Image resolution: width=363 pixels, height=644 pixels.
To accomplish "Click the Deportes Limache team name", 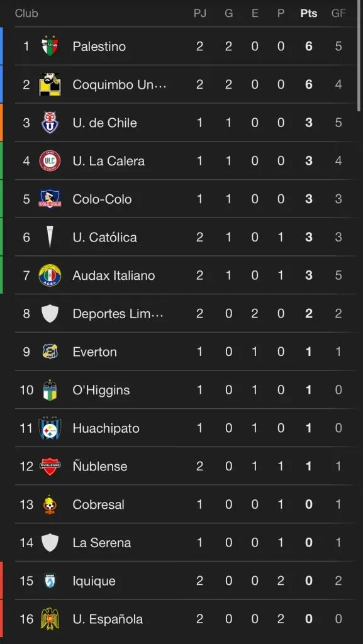I will 118,313.
